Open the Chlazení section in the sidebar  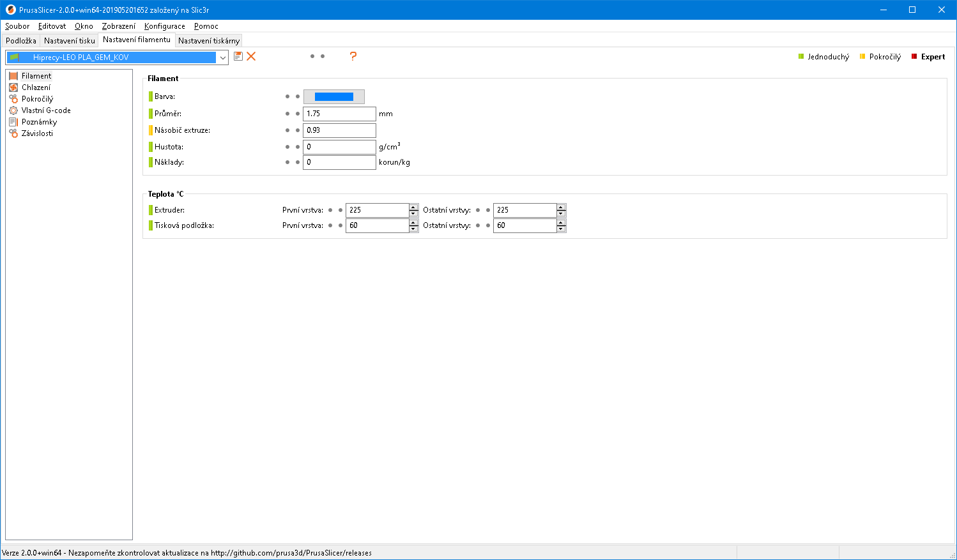tap(36, 87)
